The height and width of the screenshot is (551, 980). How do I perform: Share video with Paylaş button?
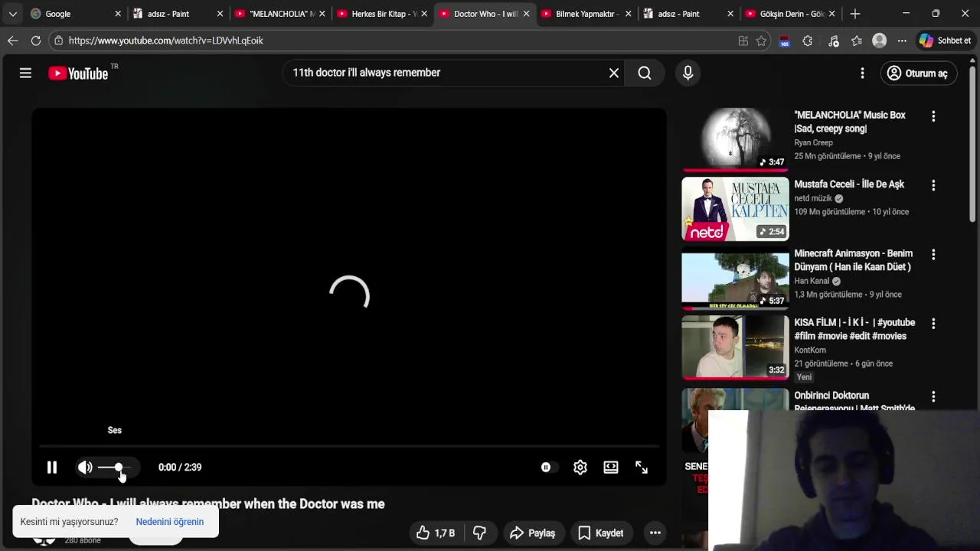click(533, 533)
